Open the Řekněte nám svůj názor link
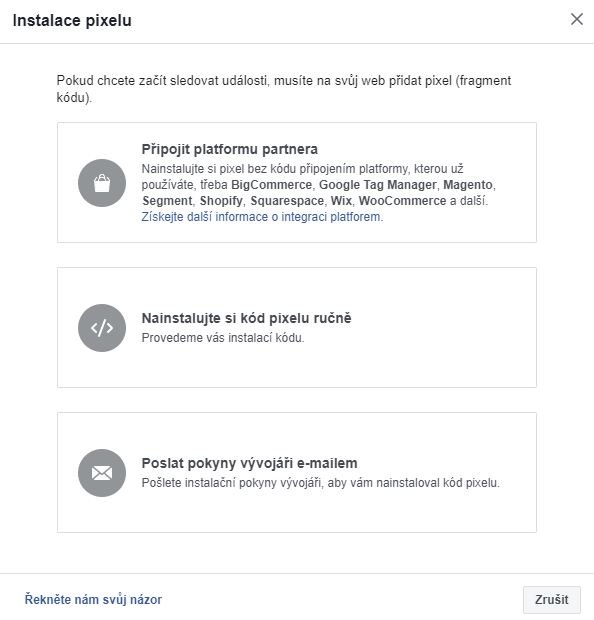 93,599
